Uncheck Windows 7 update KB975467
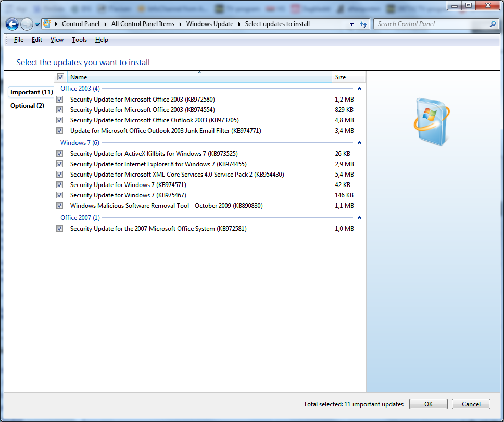Image resolution: width=504 pixels, height=422 pixels. (60, 195)
